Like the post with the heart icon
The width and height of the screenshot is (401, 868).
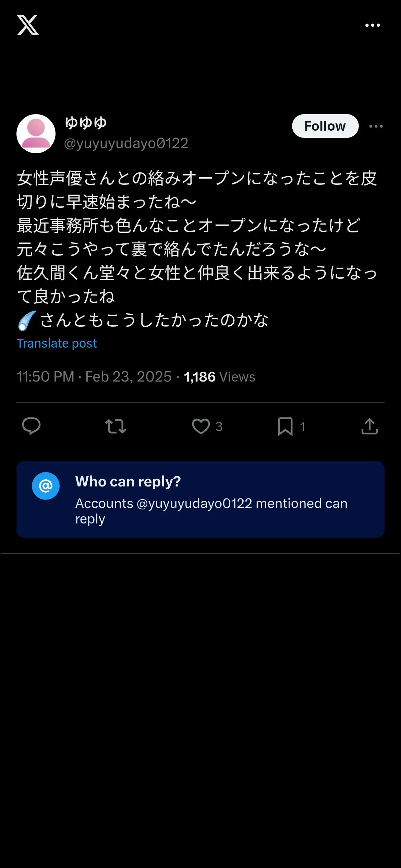[201, 426]
